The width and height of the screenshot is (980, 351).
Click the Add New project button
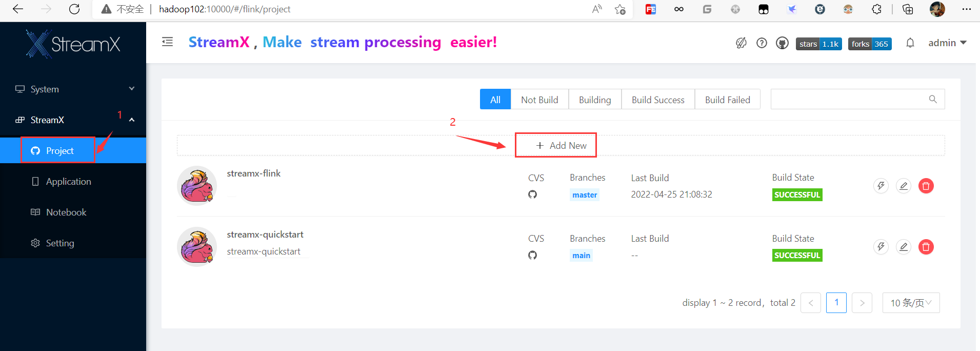coord(561,145)
